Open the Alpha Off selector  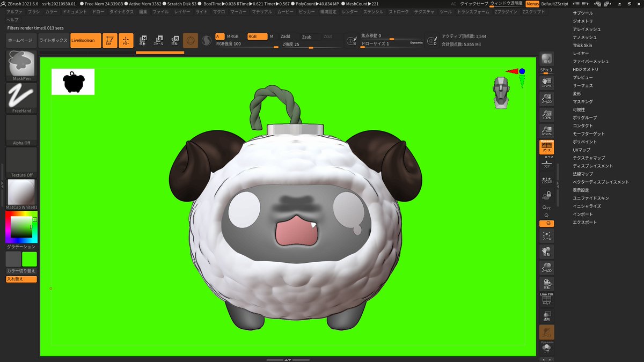[x=21, y=130]
